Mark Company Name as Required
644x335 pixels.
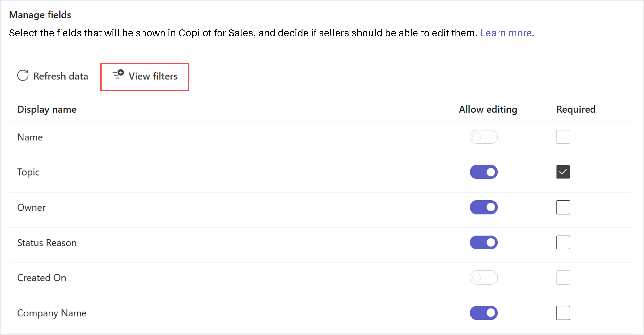(x=563, y=312)
